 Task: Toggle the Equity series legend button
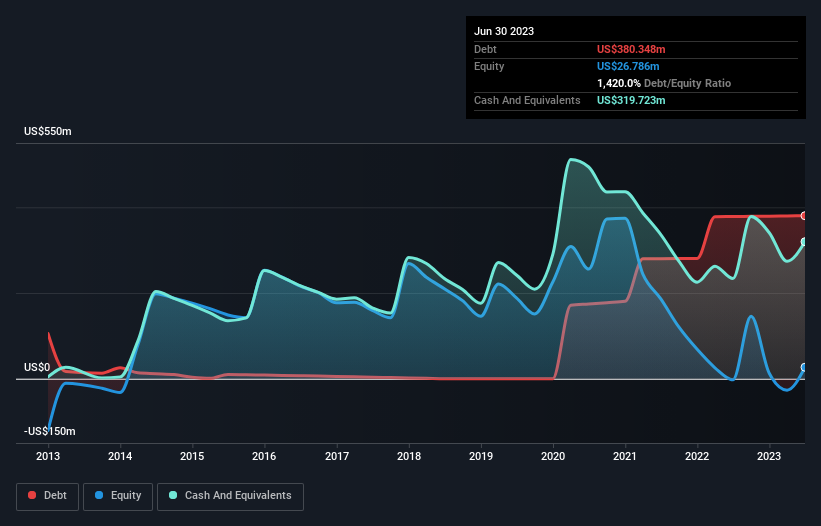(x=118, y=496)
